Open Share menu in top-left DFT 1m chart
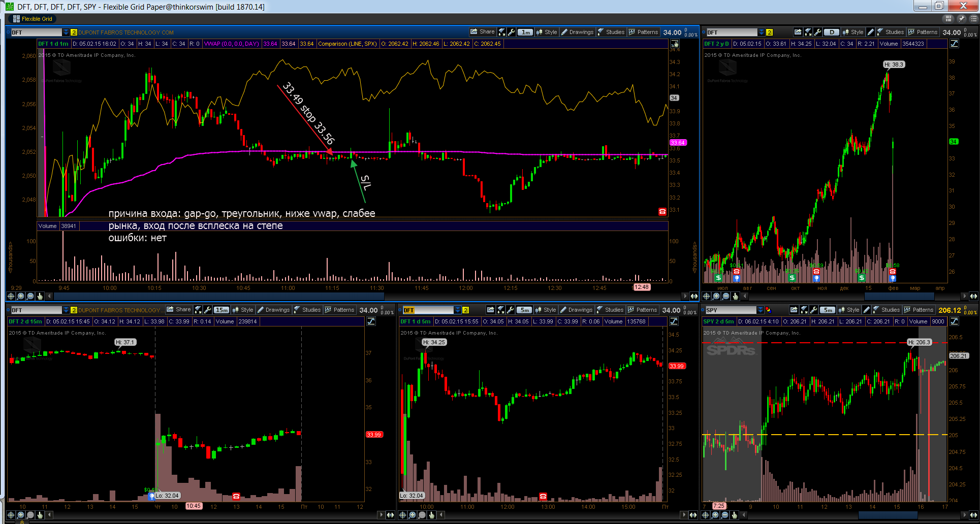 point(482,32)
